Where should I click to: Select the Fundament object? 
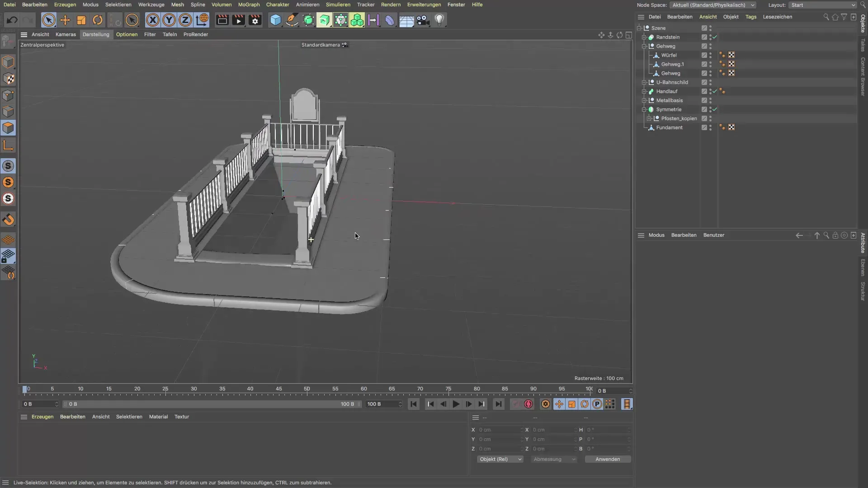pyautogui.click(x=669, y=127)
